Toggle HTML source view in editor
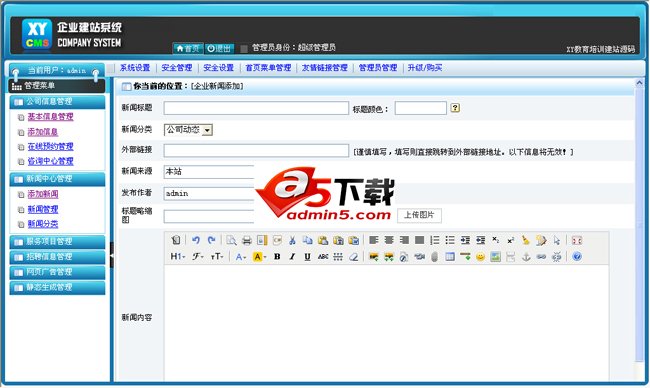 pyautogui.click(x=176, y=240)
